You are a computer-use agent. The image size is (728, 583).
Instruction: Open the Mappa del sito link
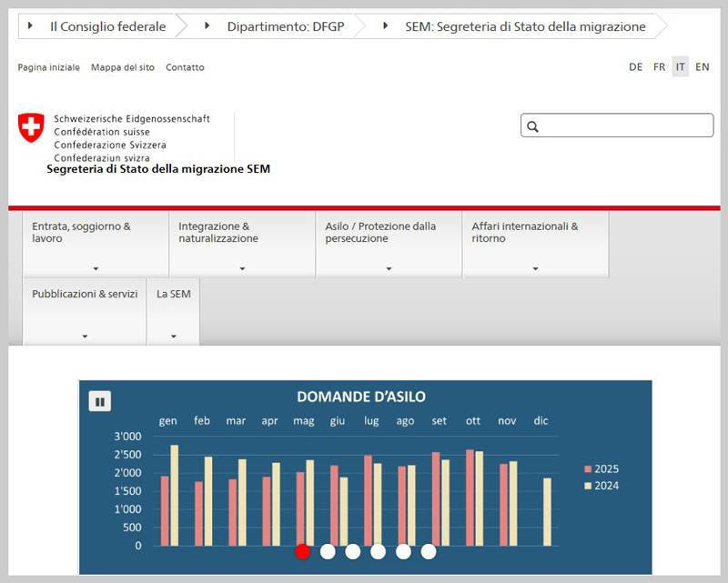point(122,67)
